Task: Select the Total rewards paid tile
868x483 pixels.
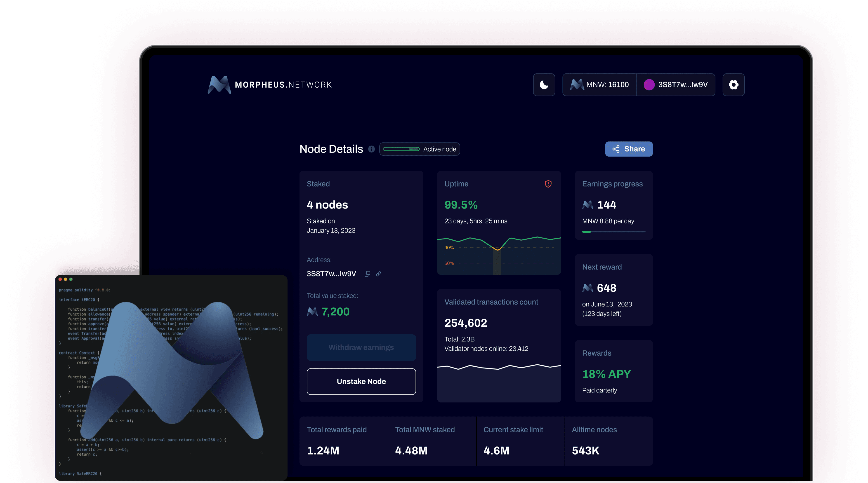Action: (343, 441)
